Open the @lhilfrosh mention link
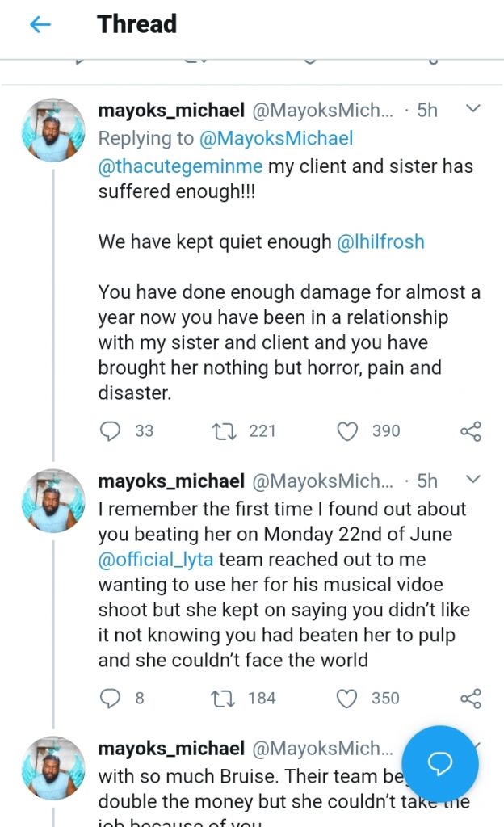 [x=380, y=241]
